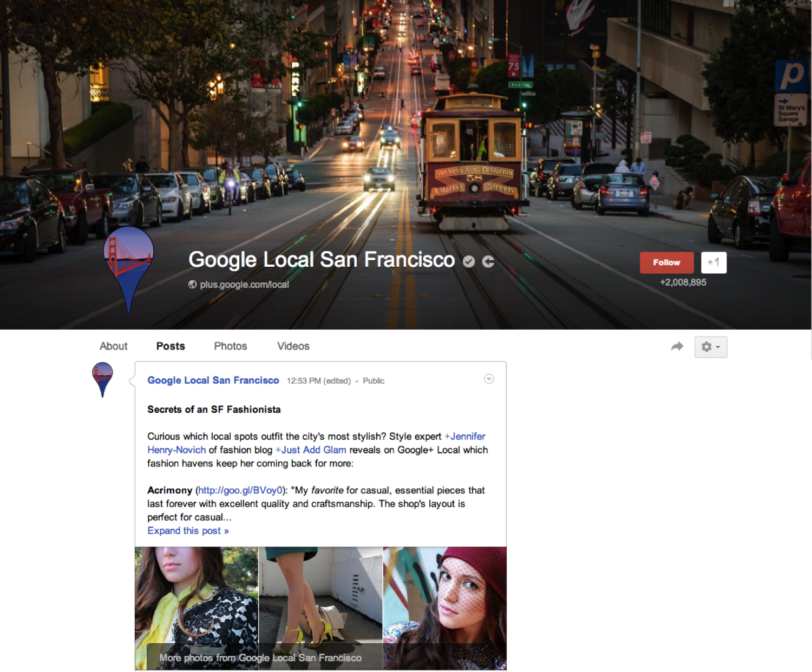812x672 pixels.
Task: Go to the Videos tab
Action: pyautogui.click(x=293, y=346)
